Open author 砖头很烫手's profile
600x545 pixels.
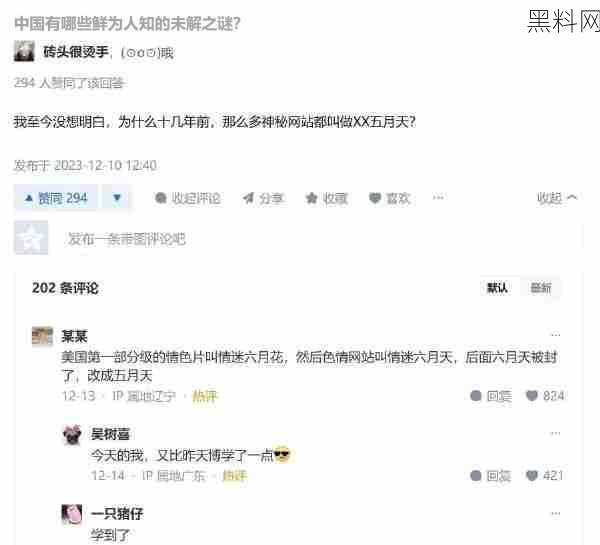click(76, 52)
